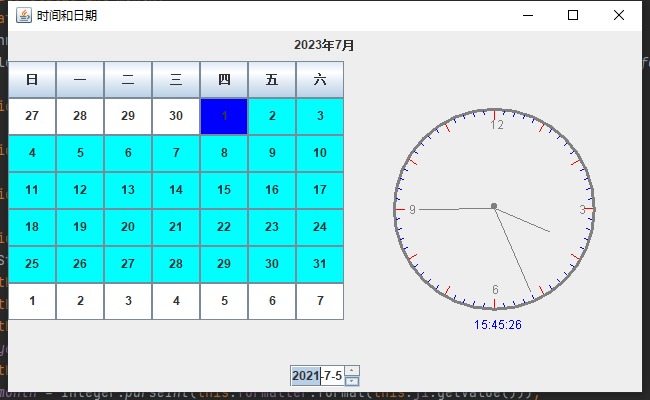Image resolution: width=650 pixels, height=400 pixels.
Task: Select day 10 cell
Action: coord(320,153)
